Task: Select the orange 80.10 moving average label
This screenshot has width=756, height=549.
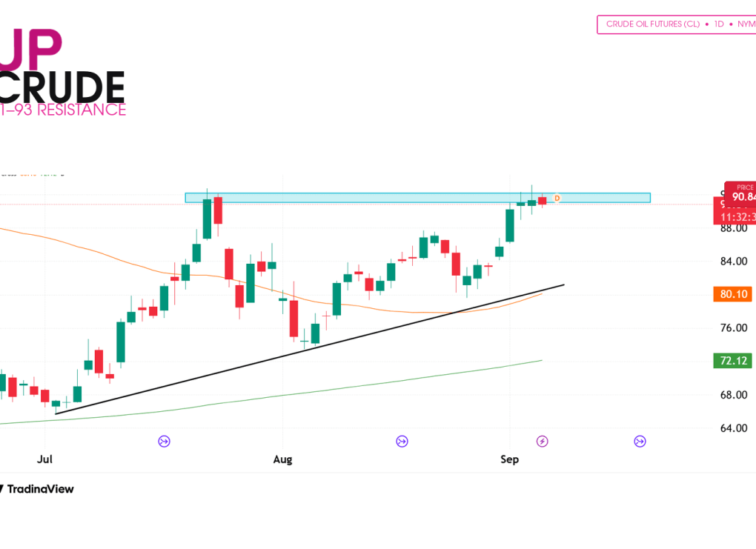Action: click(733, 294)
